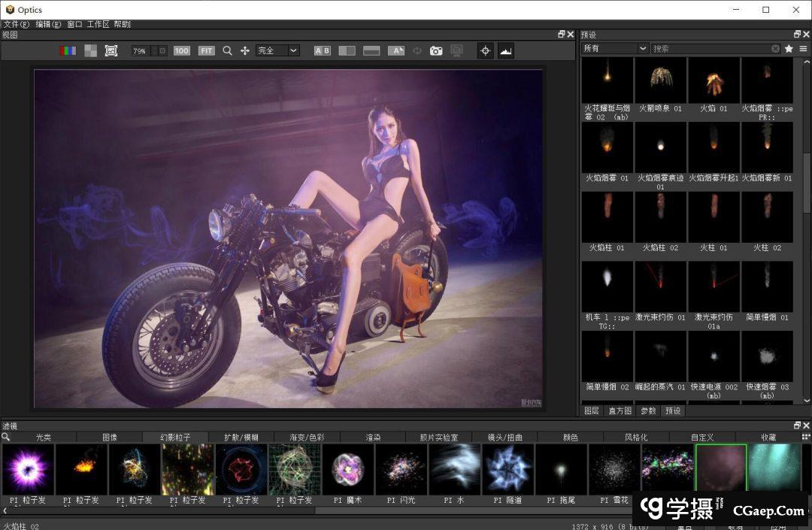The height and width of the screenshot is (530, 812).
Task: Open the 工作区 workspace menu
Action: [98, 24]
